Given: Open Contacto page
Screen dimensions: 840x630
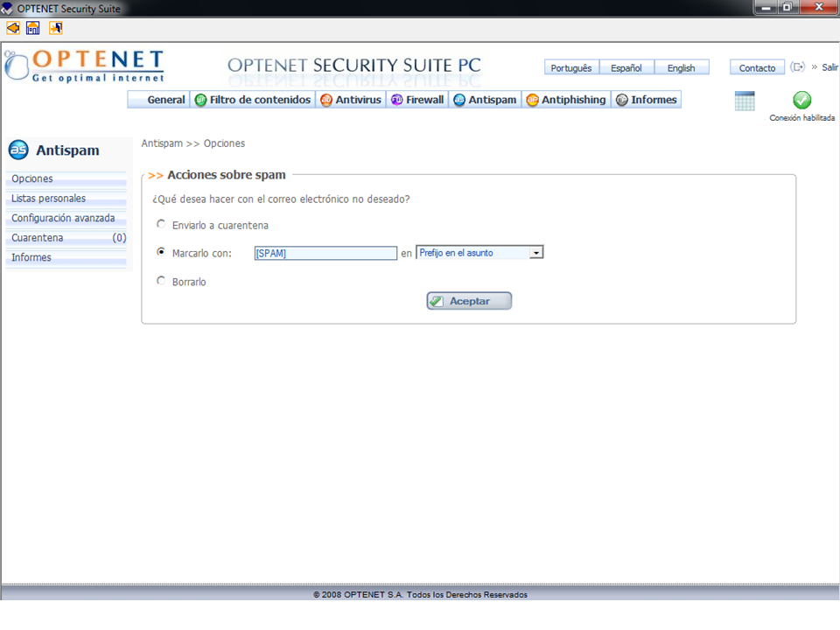Looking at the screenshot, I should (x=757, y=68).
